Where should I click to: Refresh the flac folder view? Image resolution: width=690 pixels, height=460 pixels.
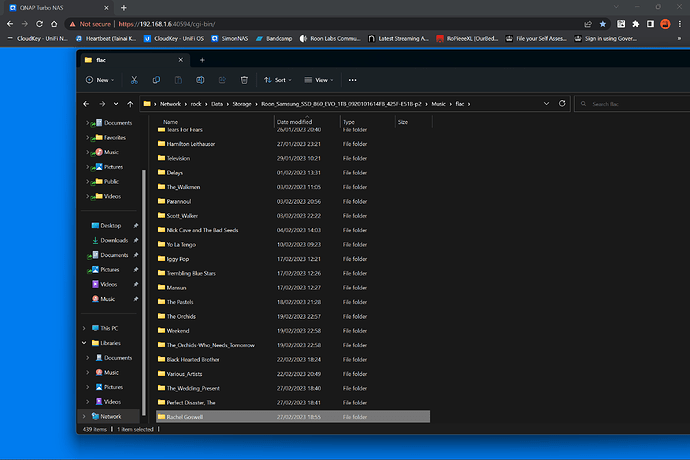pos(564,103)
